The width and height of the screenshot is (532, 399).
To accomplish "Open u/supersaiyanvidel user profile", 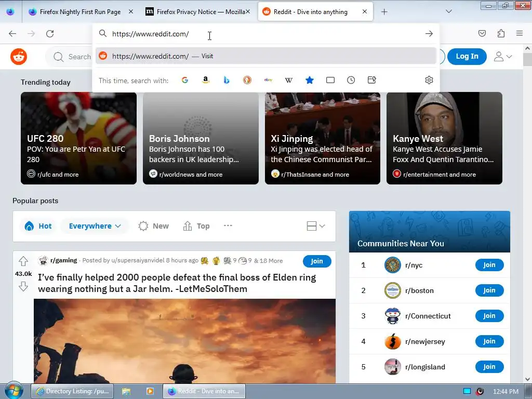I will point(138,260).
